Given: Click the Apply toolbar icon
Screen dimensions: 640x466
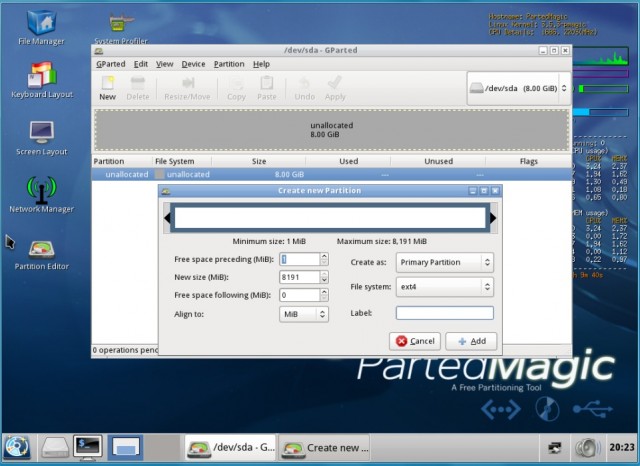Looking at the screenshot, I should [335, 88].
